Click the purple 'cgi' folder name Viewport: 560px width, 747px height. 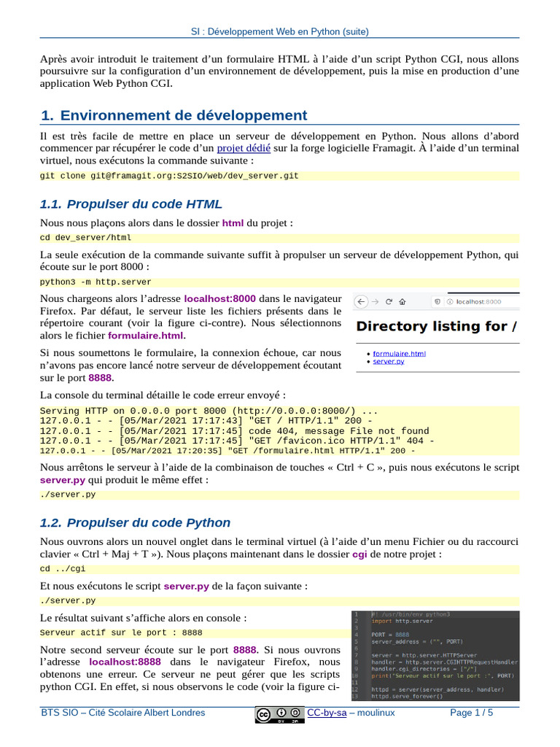(x=359, y=554)
